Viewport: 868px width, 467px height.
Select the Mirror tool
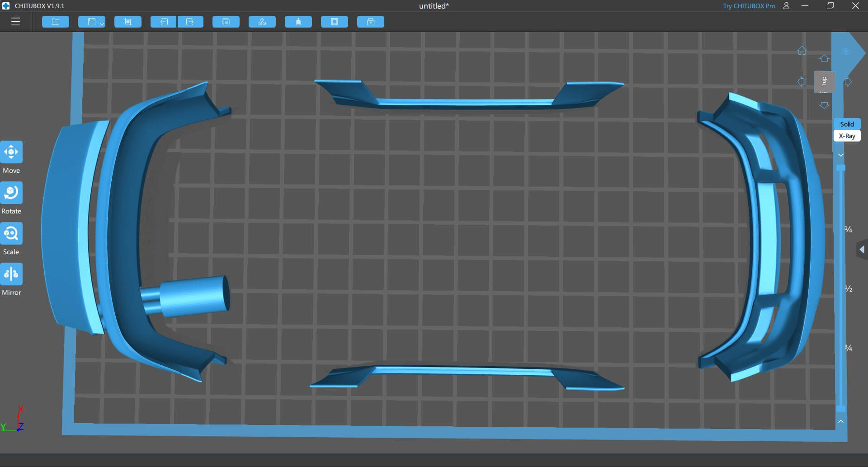[x=11, y=274]
